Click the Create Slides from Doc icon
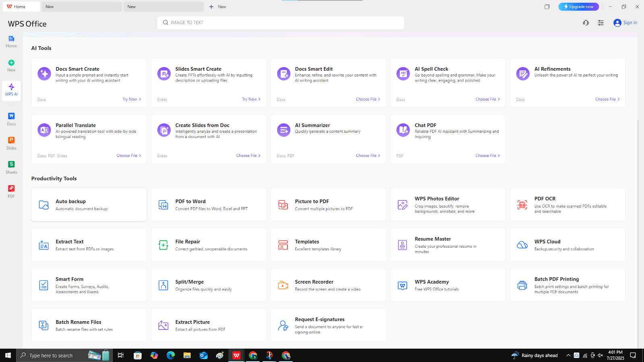This screenshot has height=362, width=644. point(164,130)
